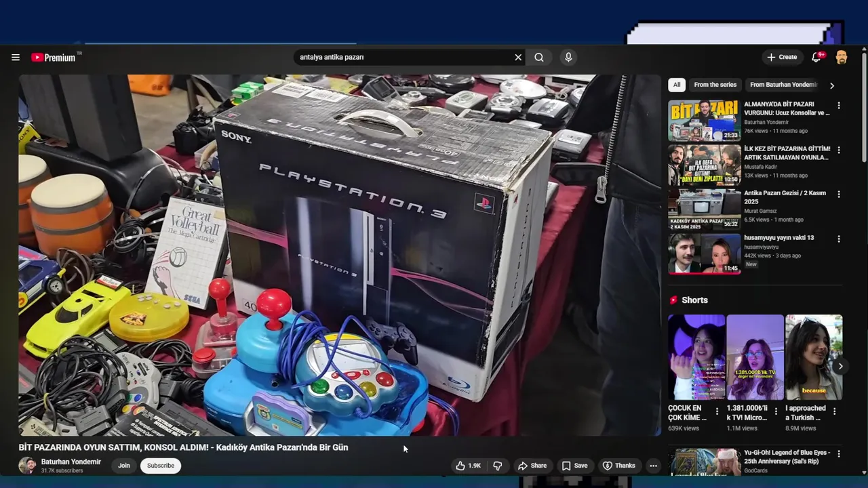Show more filter chips with arrow

[x=832, y=85]
